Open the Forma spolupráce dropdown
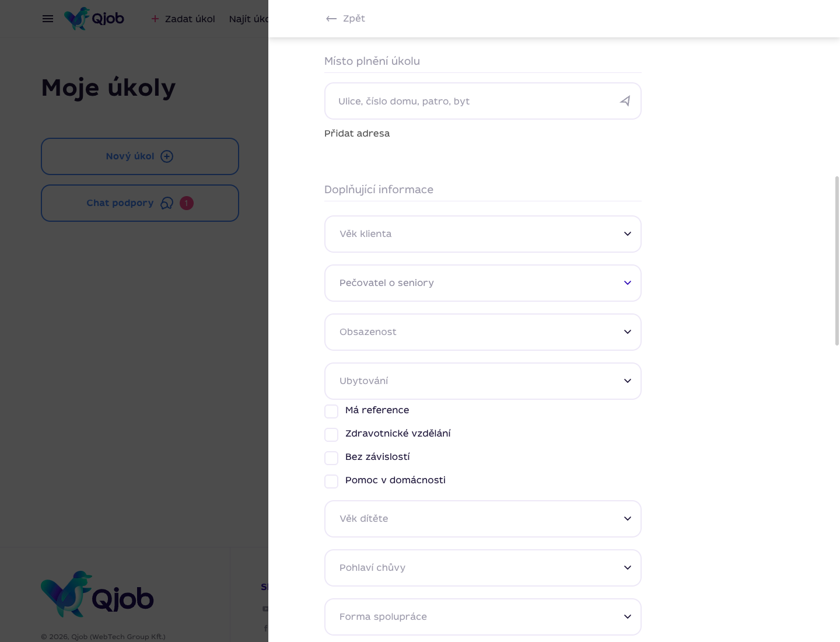 point(483,617)
